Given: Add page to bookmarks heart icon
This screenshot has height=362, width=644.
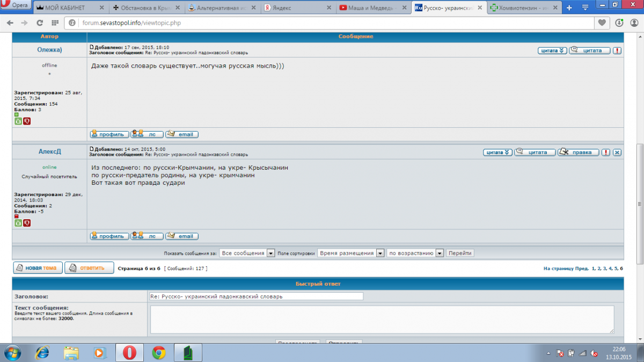Looking at the screenshot, I should 602,23.
